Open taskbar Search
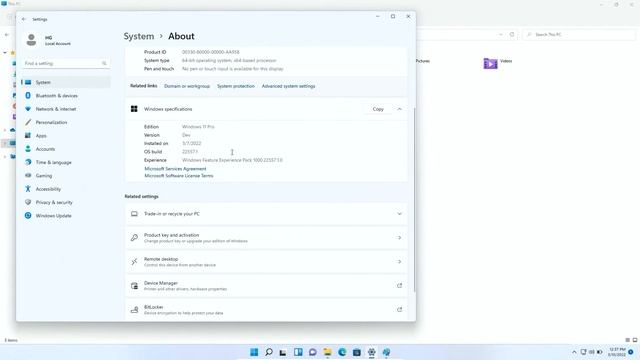 [x=269, y=352]
